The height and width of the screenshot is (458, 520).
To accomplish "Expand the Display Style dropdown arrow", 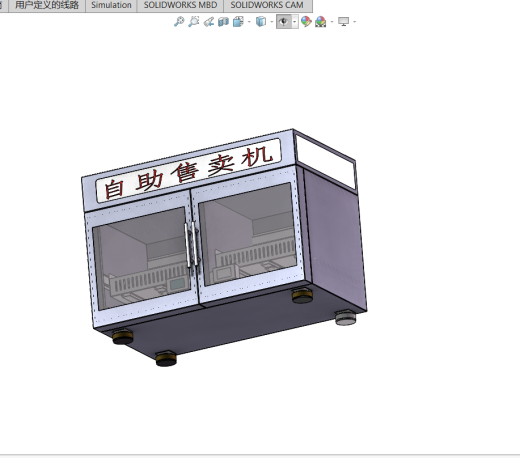I will 272,22.
